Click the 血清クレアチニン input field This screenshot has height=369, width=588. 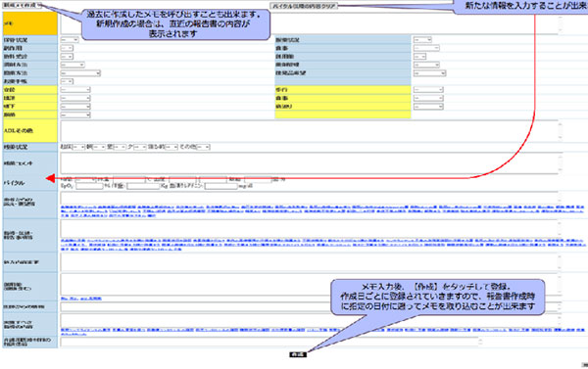pos(220,186)
